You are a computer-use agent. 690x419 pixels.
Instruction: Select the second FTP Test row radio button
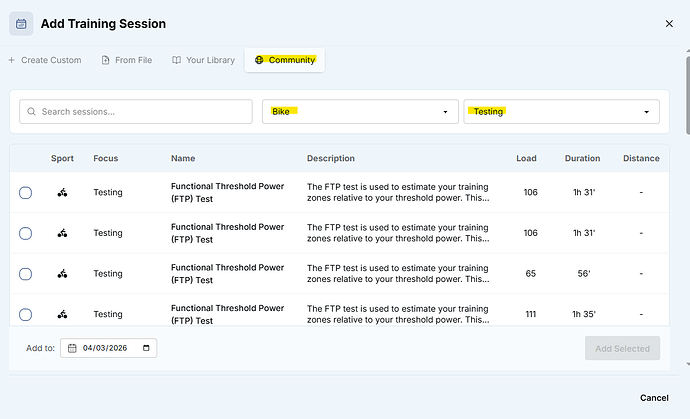26,233
